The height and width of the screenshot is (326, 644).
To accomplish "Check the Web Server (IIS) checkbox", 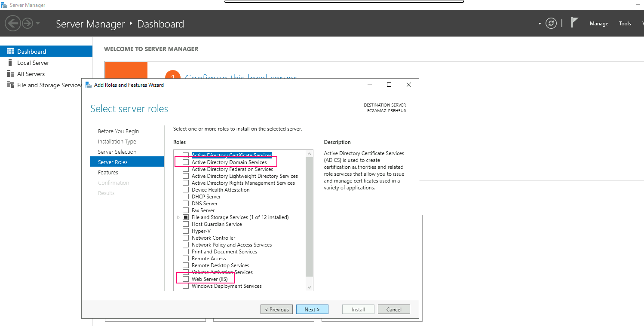I will 186,279.
